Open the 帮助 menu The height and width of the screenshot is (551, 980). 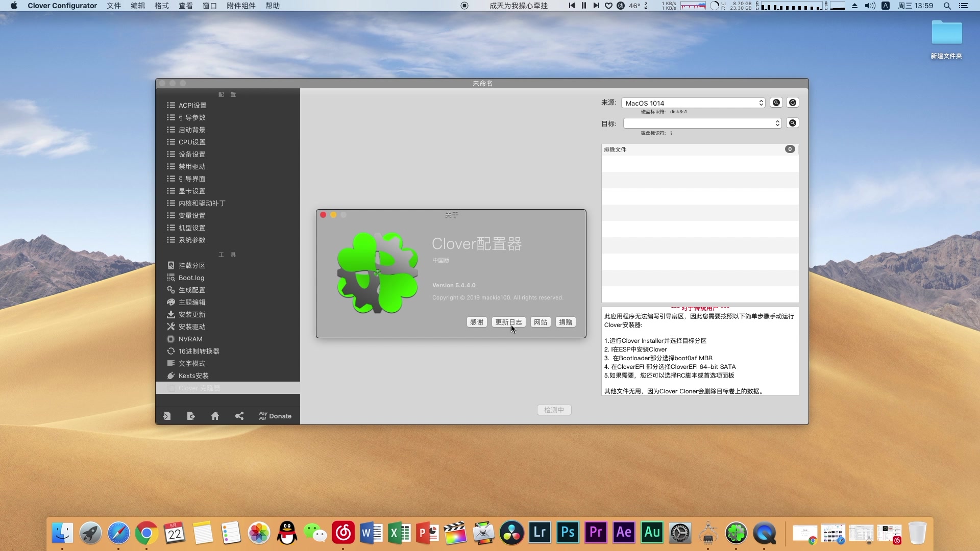pos(273,6)
